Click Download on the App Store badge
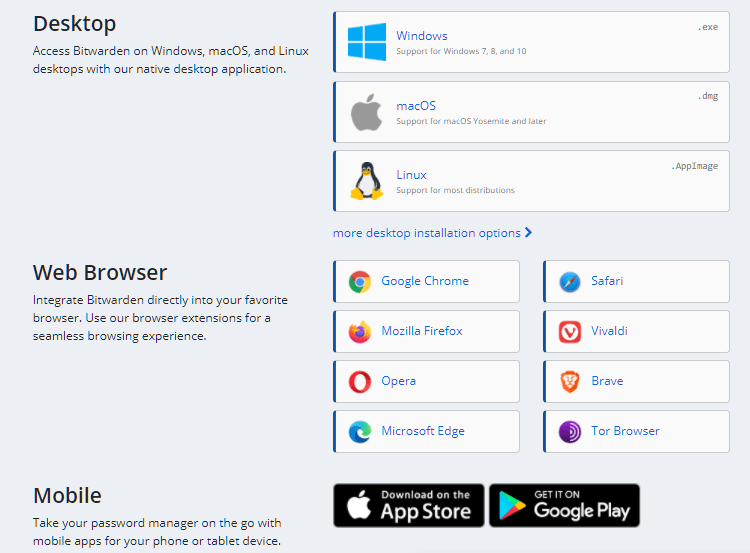This screenshot has width=750, height=553. 408,506
